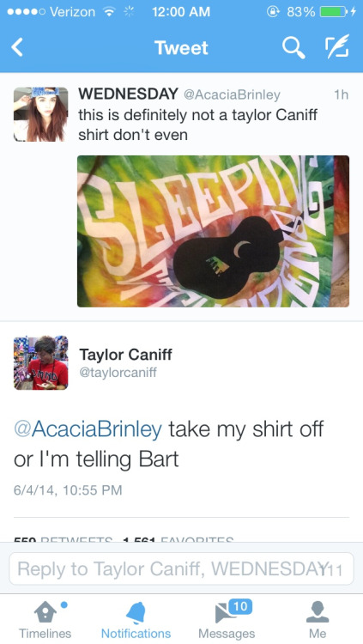363x644 pixels.
Task: Open the tie-dye shirt photo
Action: (213, 231)
